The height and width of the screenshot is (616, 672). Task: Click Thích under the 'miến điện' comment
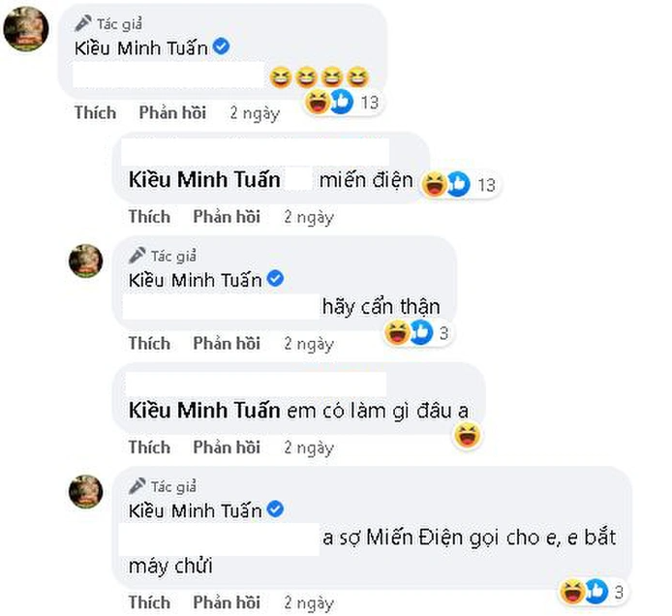tap(149, 216)
